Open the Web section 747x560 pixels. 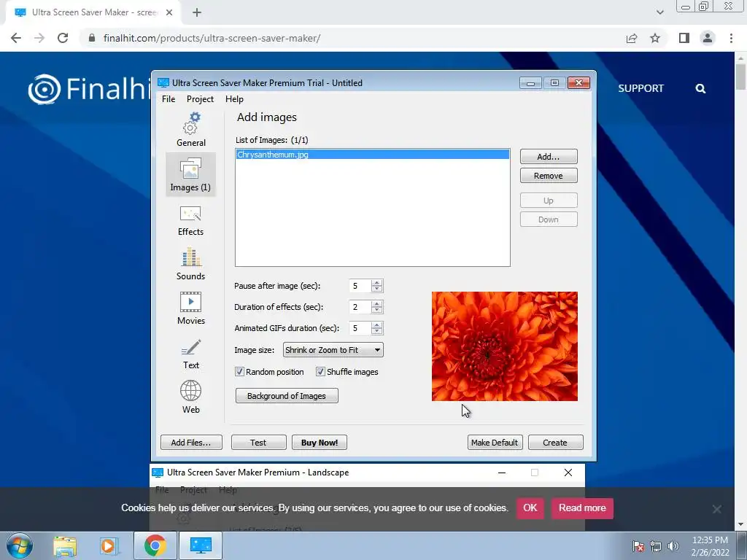click(190, 397)
